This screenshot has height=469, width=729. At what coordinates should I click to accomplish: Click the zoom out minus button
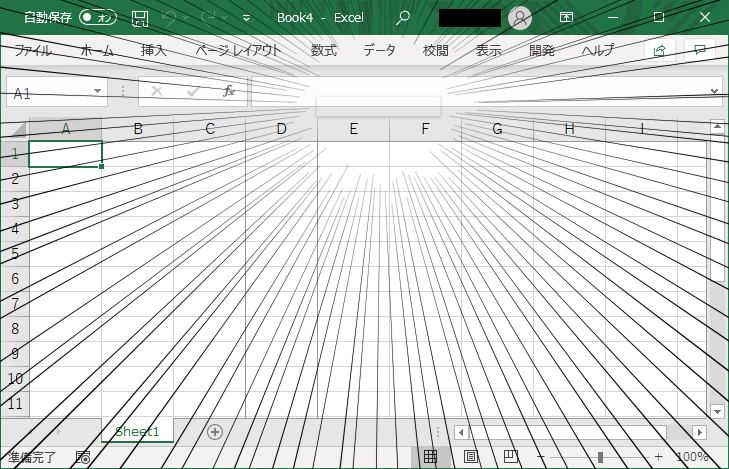click(x=540, y=457)
